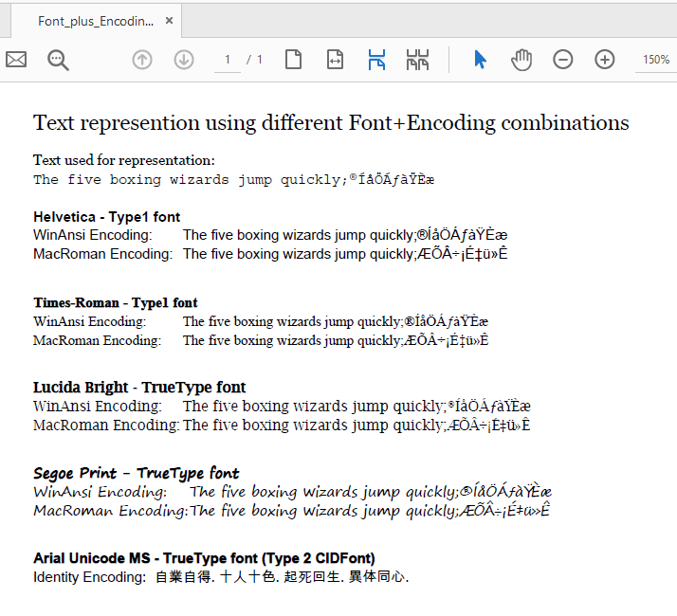
Task: Zoom out with the minus button
Action: (x=562, y=60)
